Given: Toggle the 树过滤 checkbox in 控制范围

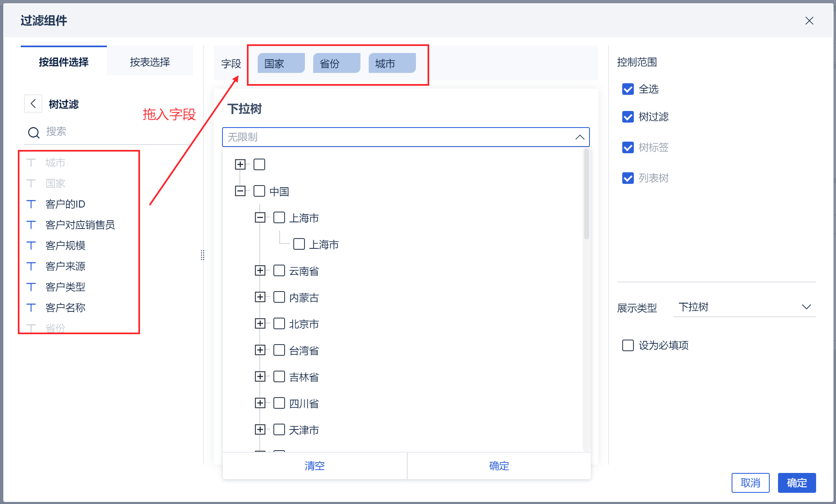Looking at the screenshot, I should 628,117.
